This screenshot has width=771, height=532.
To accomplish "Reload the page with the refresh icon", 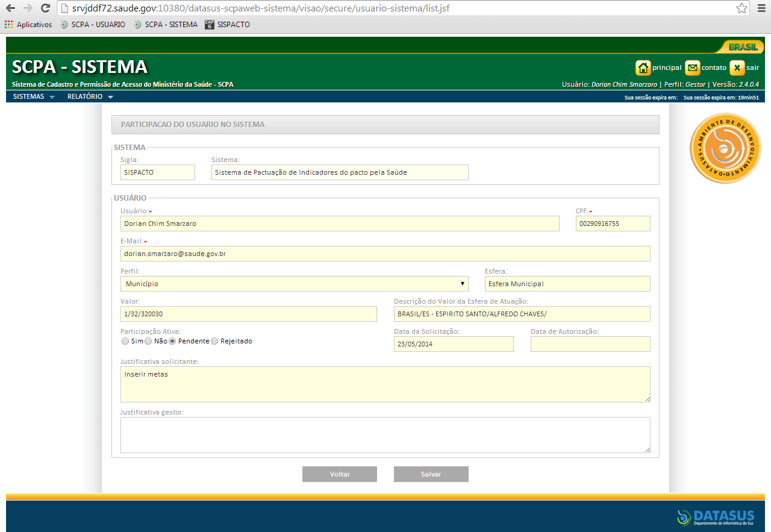I will [x=45, y=8].
